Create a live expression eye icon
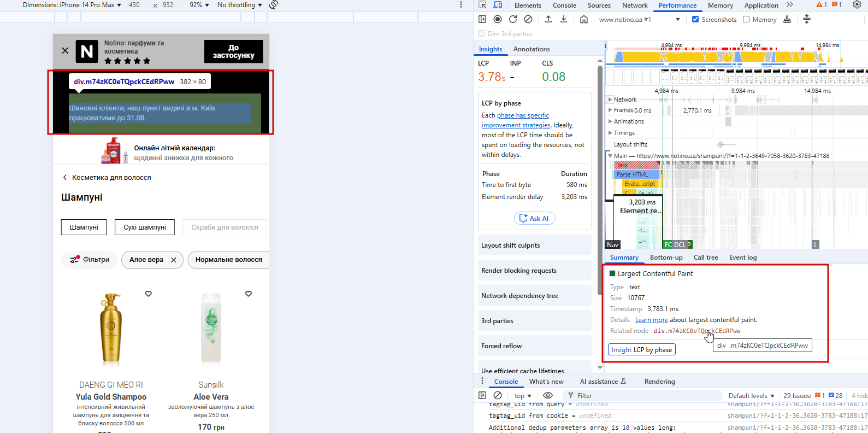The height and width of the screenshot is (433, 868). tap(547, 395)
